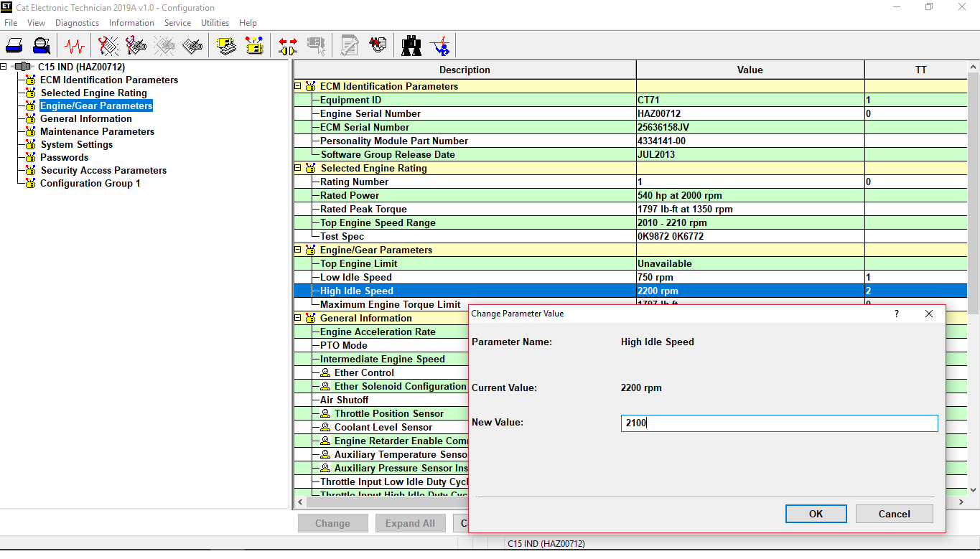The height and width of the screenshot is (559, 980).
Task: Open the ECM Summary toolbar icon
Action: point(227,46)
